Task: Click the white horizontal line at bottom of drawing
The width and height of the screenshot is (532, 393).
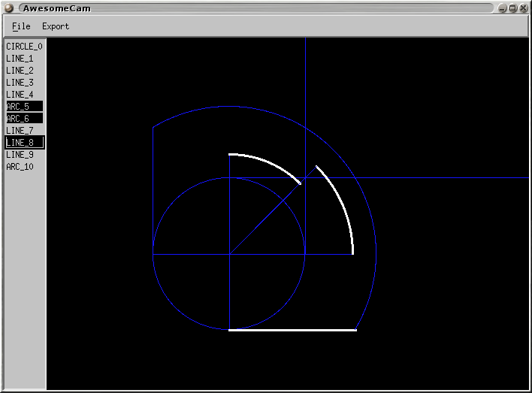Action: click(292, 330)
